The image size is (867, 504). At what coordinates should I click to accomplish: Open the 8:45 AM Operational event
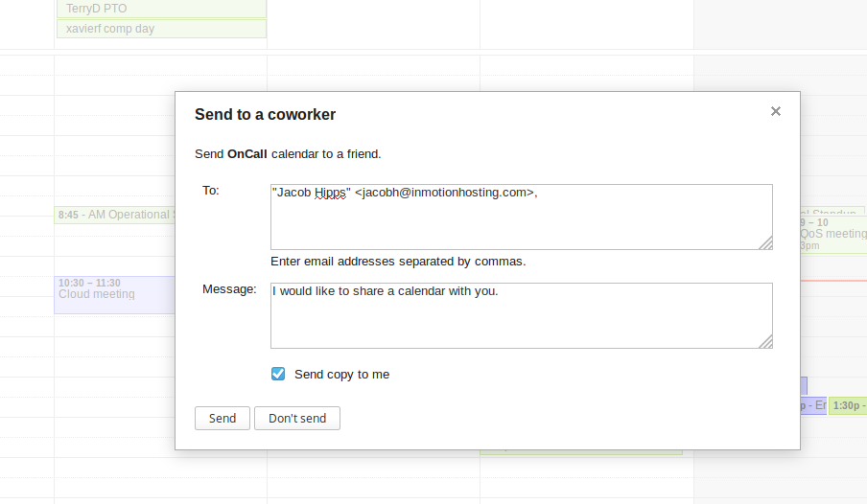pyautogui.click(x=115, y=215)
